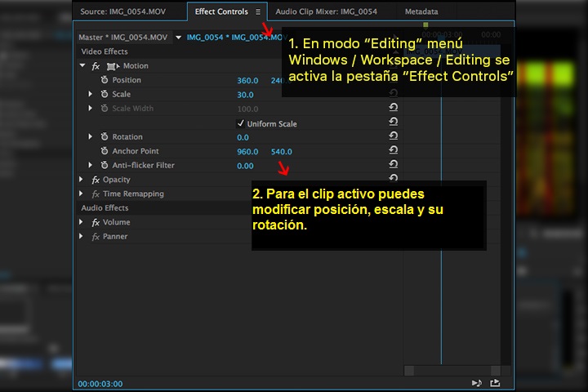Select the Position property label

[127, 80]
